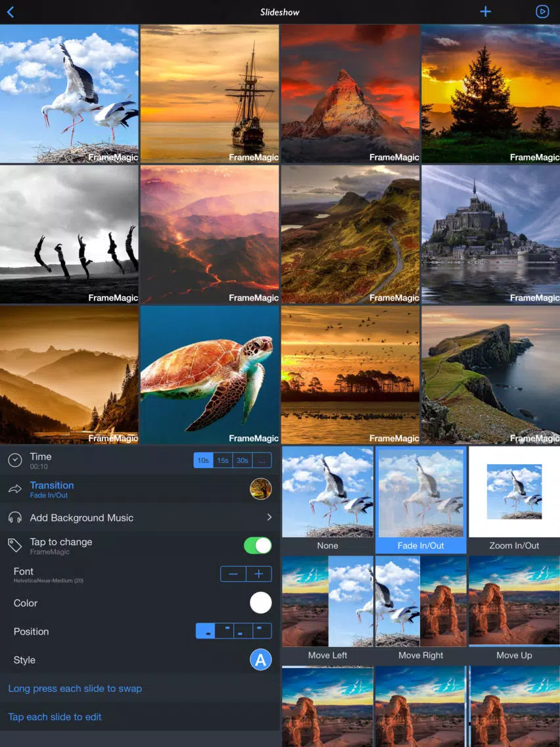This screenshot has width=560, height=747.
Task: Open the Add Background Music row
Action: 140,518
